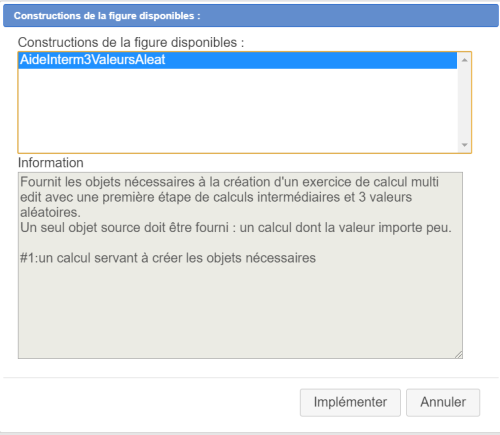Viewport: 500px width, 435px height.
Task: Click the constructions list scroll-down arrow
Action: coord(464,145)
